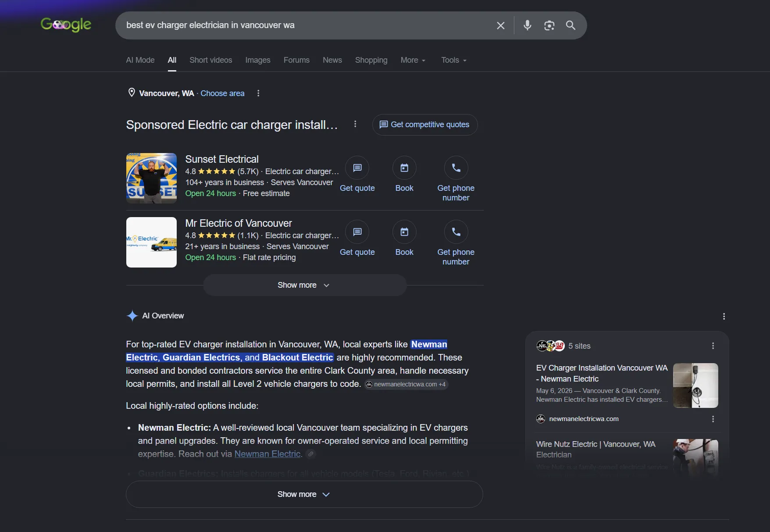Open the Short videos tab
The image size is (770, 532).
(x=211, y=60)
